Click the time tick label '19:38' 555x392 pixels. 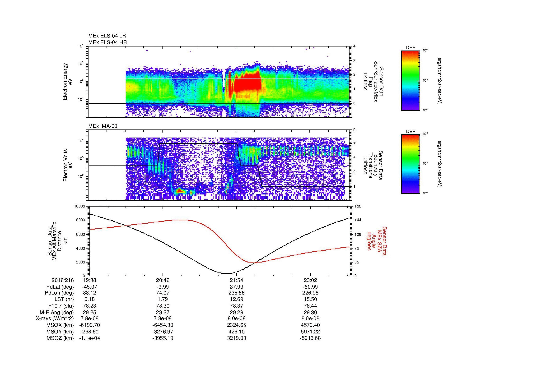pos(89,280)
